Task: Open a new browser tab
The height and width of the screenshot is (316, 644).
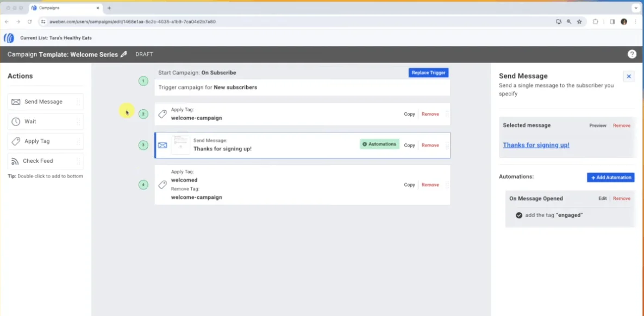Action: tap(109, 8)
